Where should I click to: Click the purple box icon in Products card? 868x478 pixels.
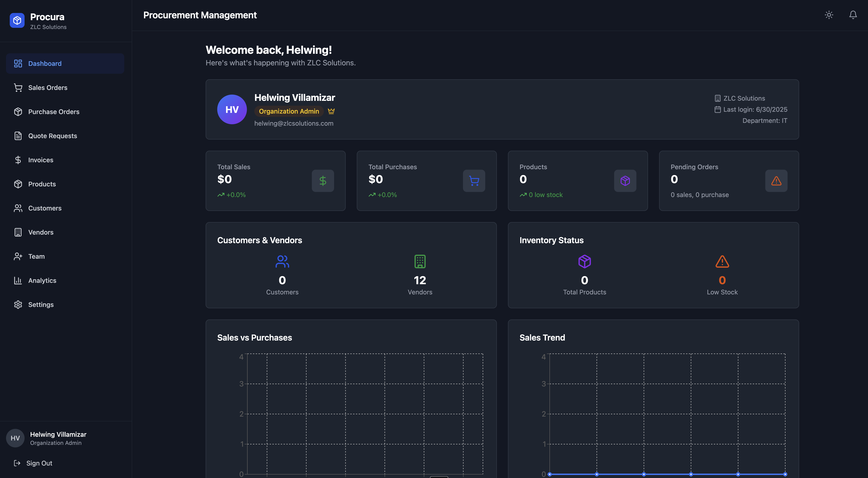[625, 181]
